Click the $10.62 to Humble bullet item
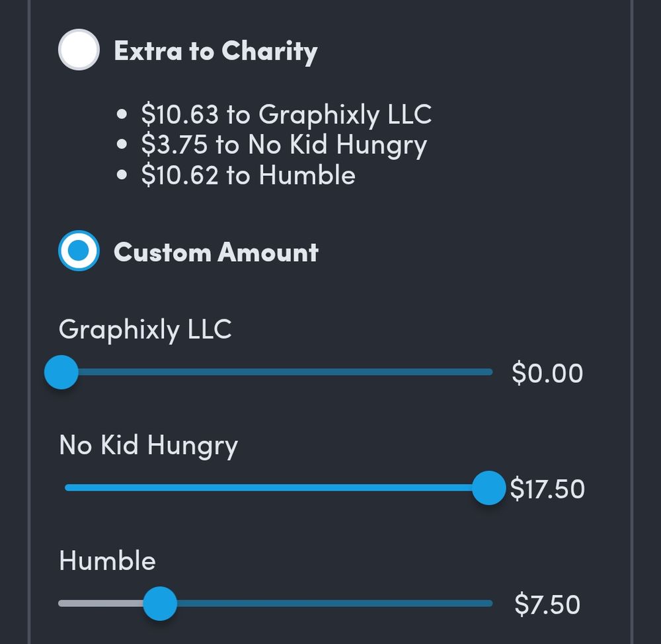 pos(247,175)
